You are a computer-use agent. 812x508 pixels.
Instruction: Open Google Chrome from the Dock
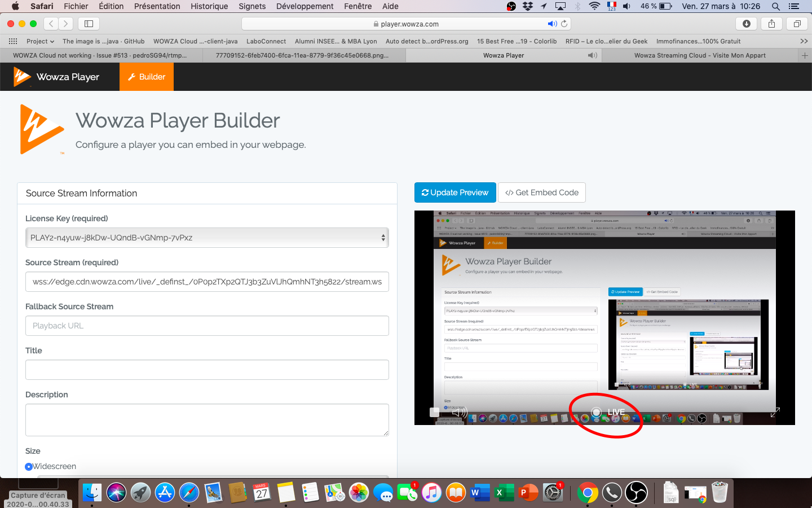(x=587, y=493)
